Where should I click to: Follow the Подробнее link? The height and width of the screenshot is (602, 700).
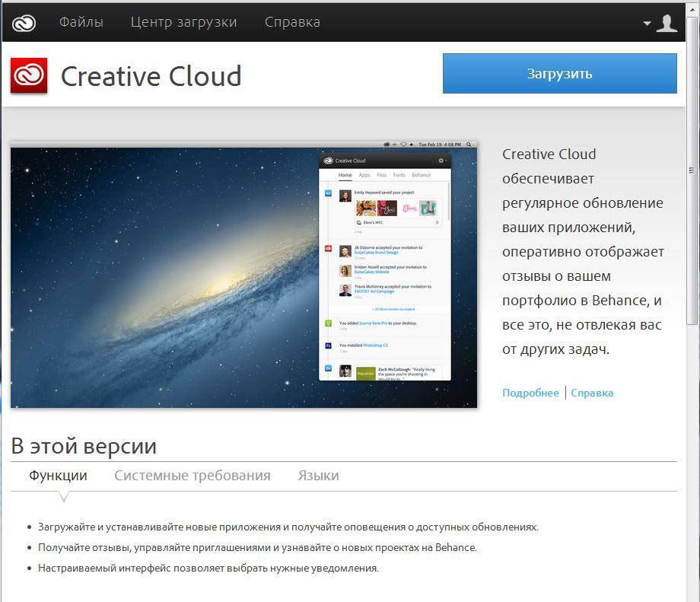530,393
